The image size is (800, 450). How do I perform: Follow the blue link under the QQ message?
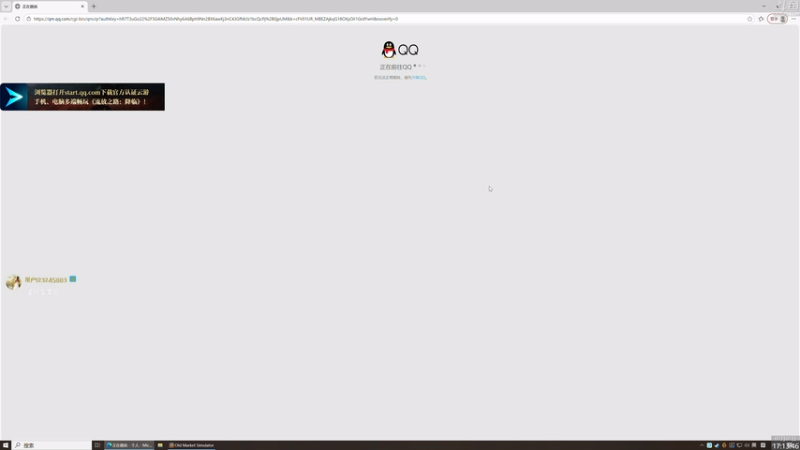[419, 78]
